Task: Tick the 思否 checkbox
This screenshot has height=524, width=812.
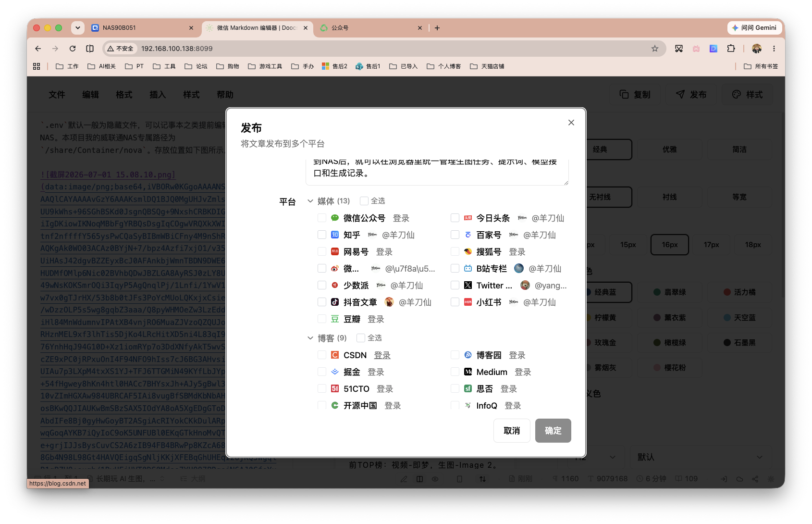Action: tap(455, 389)
